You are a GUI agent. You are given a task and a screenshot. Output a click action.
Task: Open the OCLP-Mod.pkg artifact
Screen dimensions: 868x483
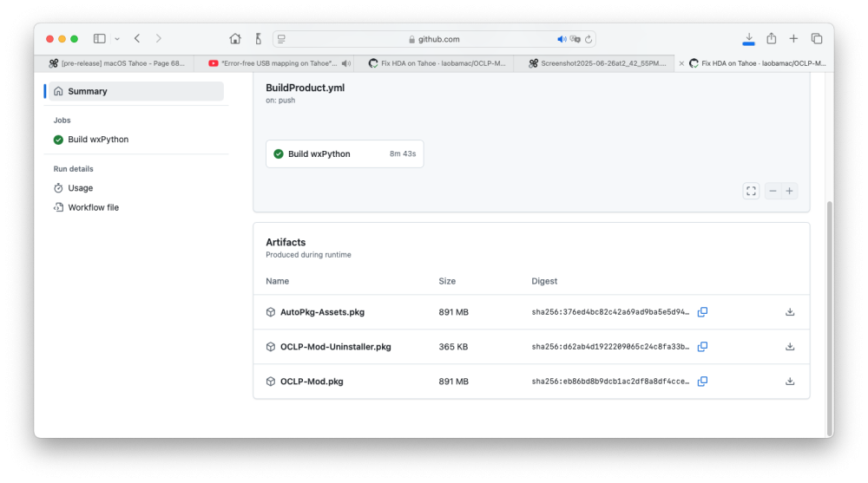coord(312,382)
